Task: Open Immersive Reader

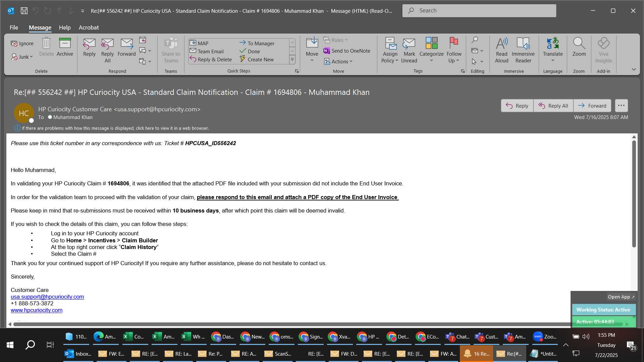Action: 523,50
